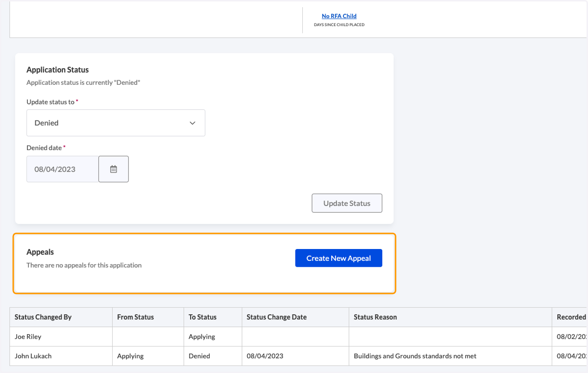Click the Days Since Child Placed label
The height and width of the screenshot is (373, 588).
339,25
